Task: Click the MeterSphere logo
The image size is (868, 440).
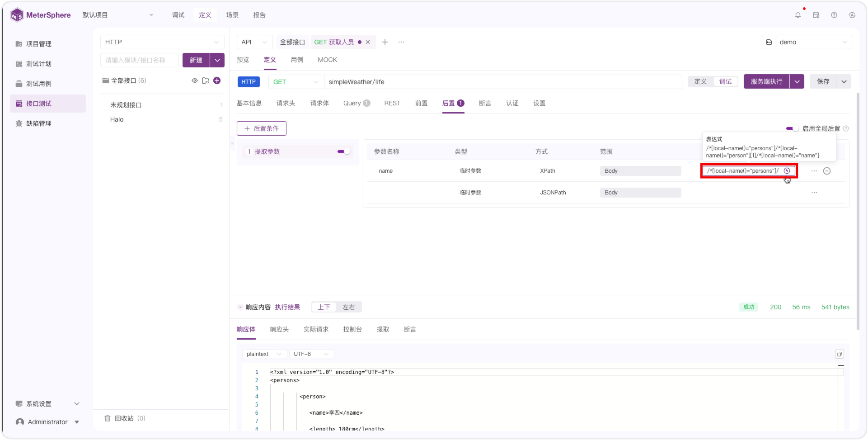Action: pyautogui.click(x=41, y=15)
